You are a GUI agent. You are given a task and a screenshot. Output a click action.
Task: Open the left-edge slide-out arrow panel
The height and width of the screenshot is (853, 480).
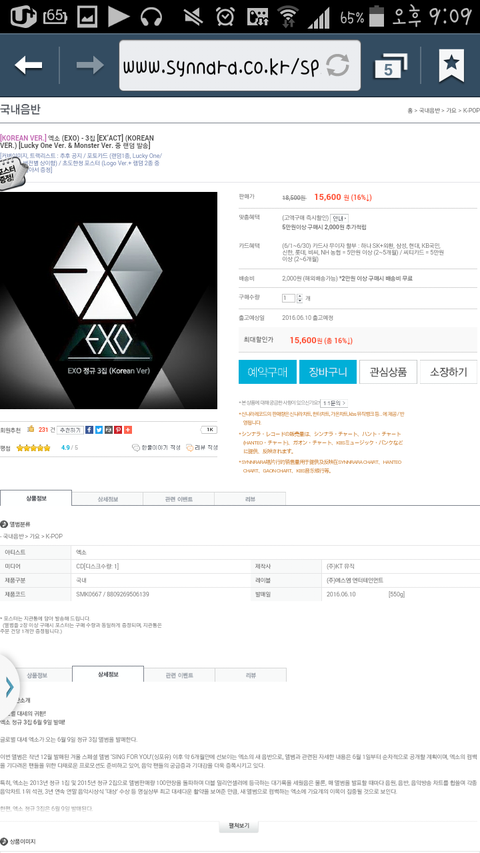[x=9, y=687]
